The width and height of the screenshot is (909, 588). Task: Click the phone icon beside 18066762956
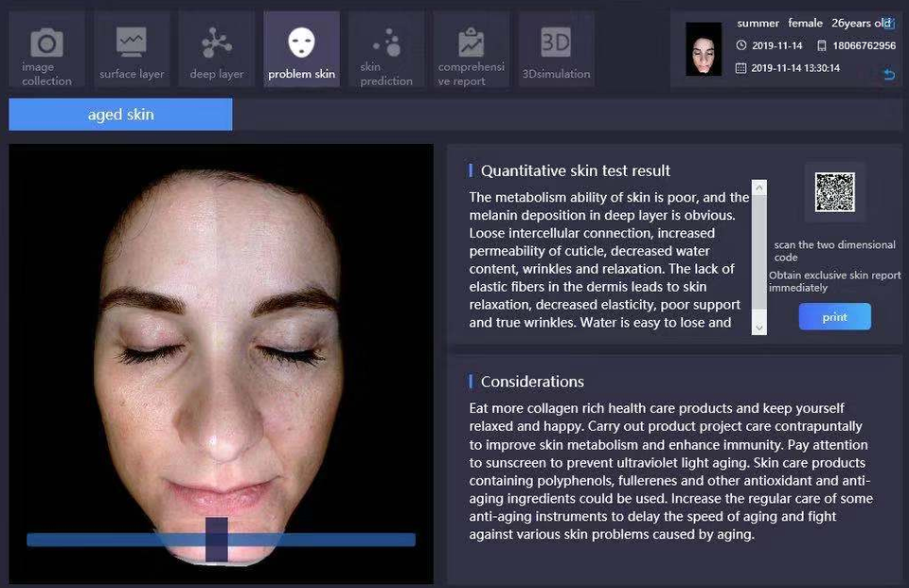pyautogui.click(x=822, y=45)
